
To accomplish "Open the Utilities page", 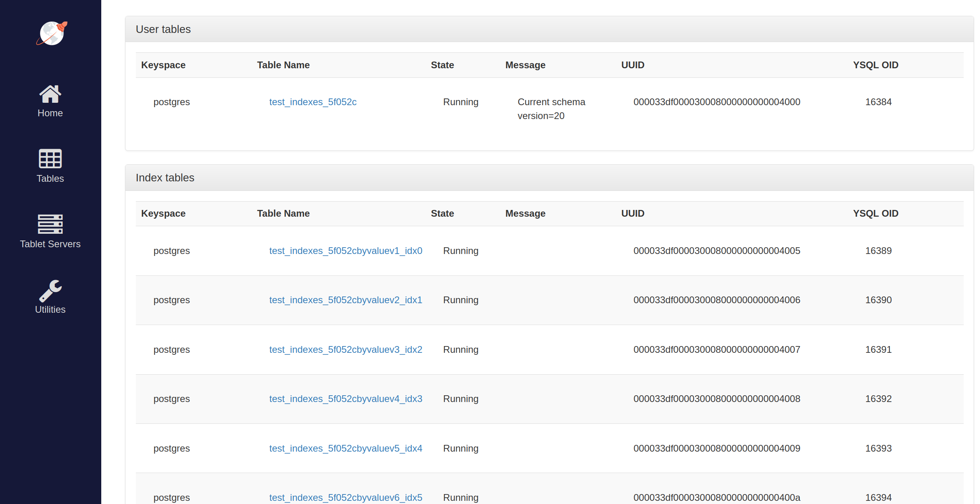I will click(x=50, y=309).
